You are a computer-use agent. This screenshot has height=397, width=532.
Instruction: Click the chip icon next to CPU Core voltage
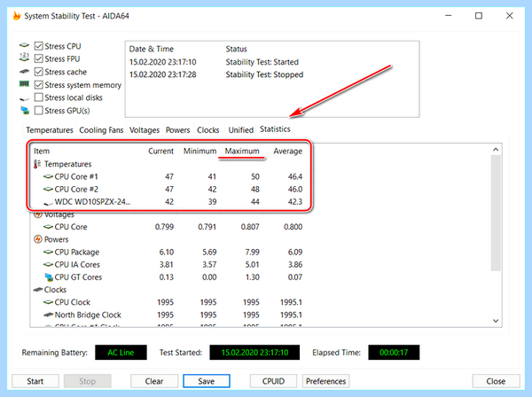click(x=48, y=227)
